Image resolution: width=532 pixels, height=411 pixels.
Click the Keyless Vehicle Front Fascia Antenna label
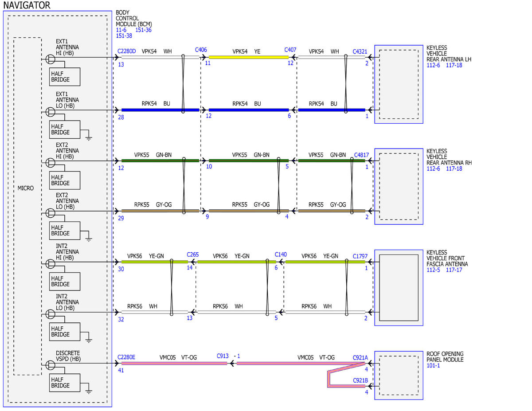pos(447,258)
